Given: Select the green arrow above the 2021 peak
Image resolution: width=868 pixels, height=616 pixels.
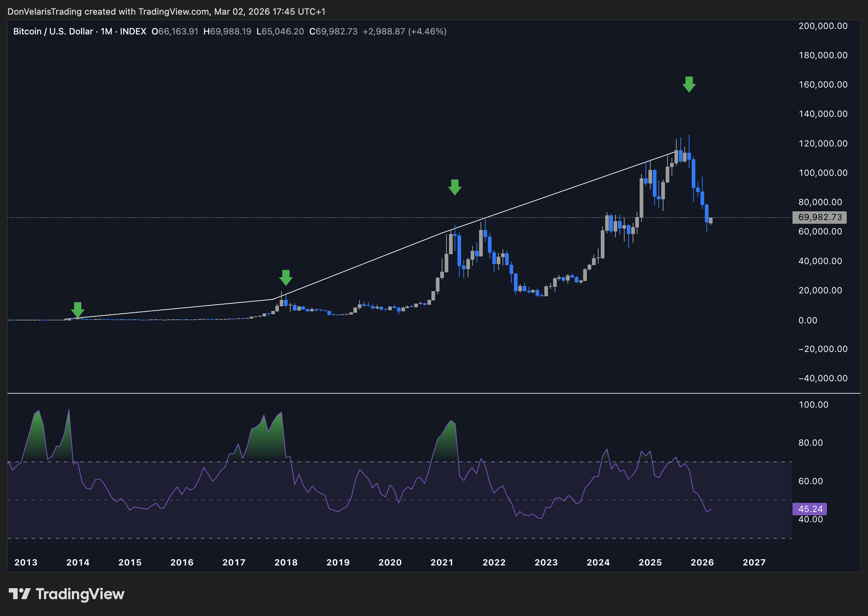Looking at the screenshot, I should click(455, 187).
